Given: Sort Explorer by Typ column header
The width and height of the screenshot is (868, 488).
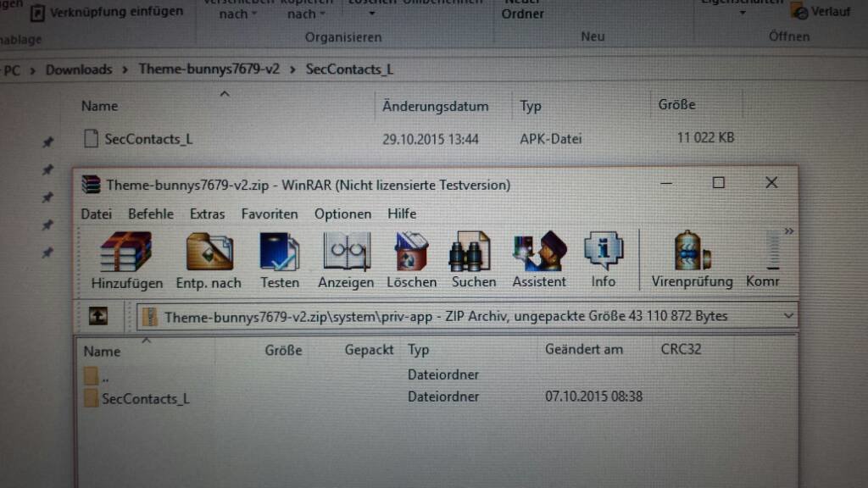Looking at the screenshot, I should click(x=531, y=106).
